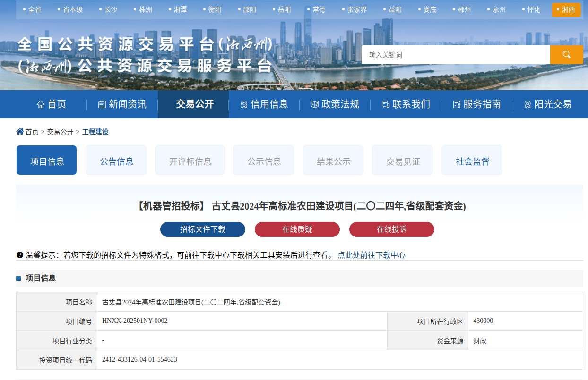The height and width of the screenshot is (380, 588).
Task: Choose 永州 in the region bar
Action: click(x=499, y=9)
